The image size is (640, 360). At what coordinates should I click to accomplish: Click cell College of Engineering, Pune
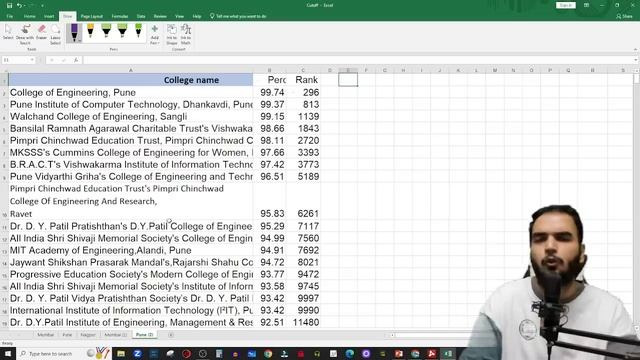click(131, 93)
